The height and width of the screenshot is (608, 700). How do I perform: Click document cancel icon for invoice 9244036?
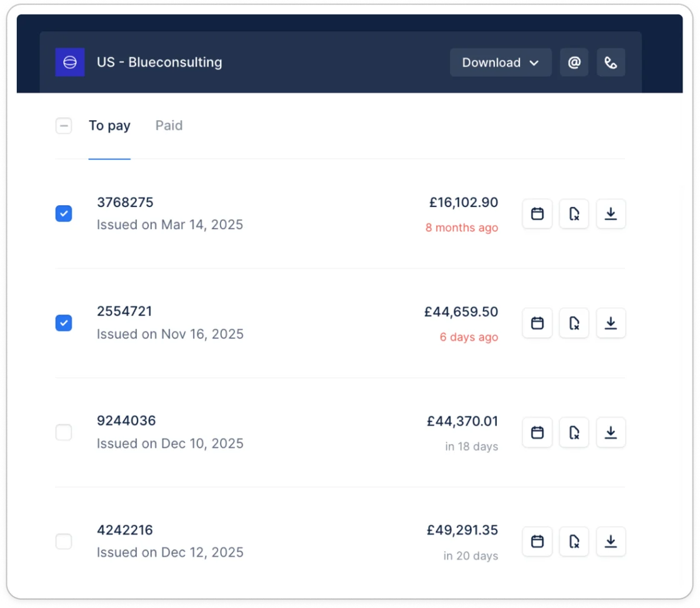coord(574,432)
